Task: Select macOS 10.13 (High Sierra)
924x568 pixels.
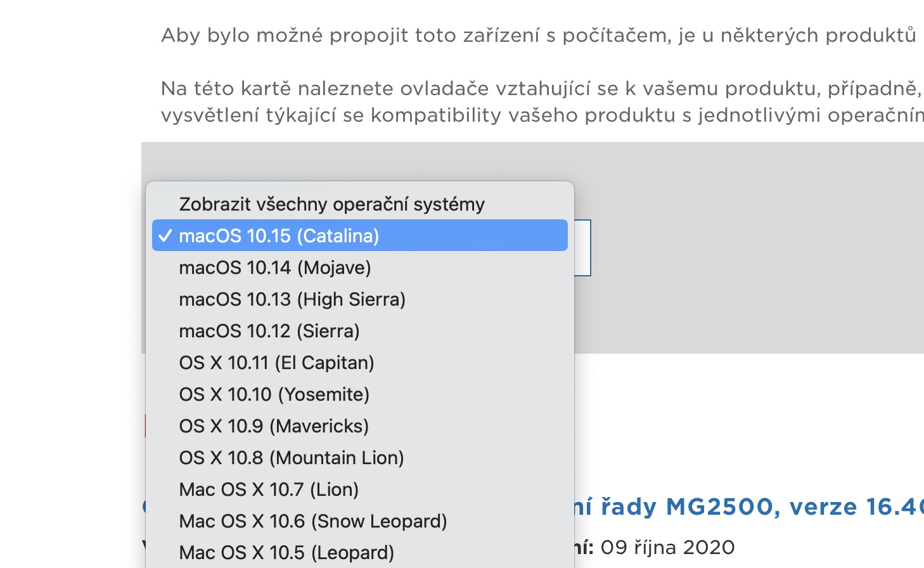Action: click(292, 299)
